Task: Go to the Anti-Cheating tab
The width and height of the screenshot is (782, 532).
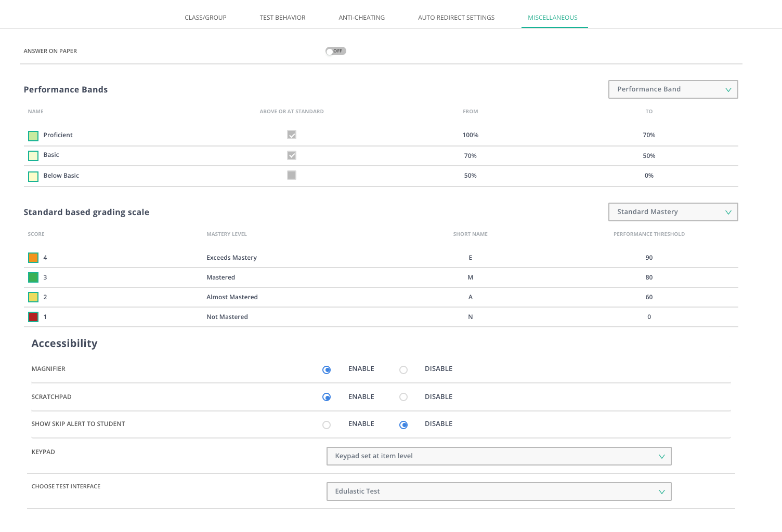Action: click(362, 18)
